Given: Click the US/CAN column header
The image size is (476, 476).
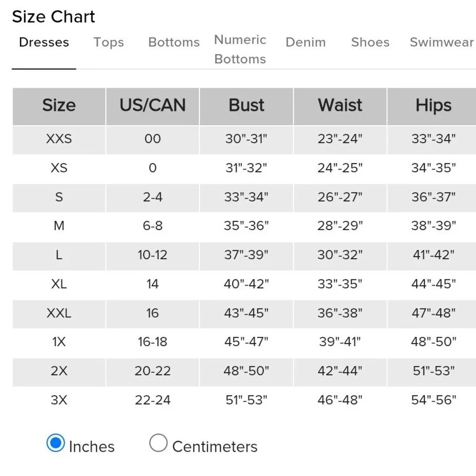Looking at the screenshot, I should coord(152,106).
